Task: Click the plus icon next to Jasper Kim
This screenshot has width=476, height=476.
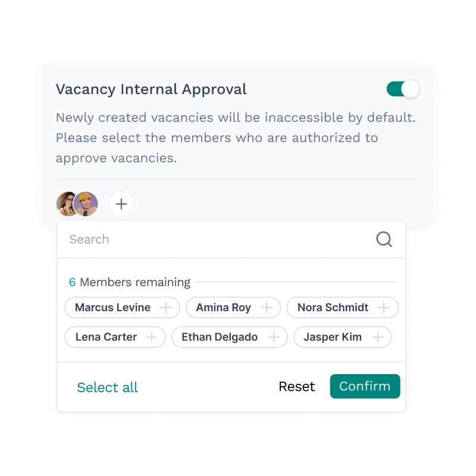Action: tap(377, 337)
